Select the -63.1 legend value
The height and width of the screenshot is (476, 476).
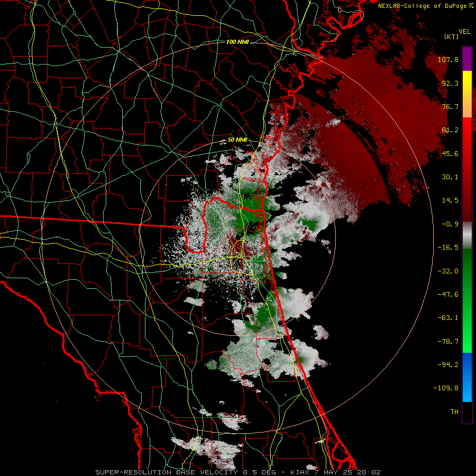click(448, 317)
